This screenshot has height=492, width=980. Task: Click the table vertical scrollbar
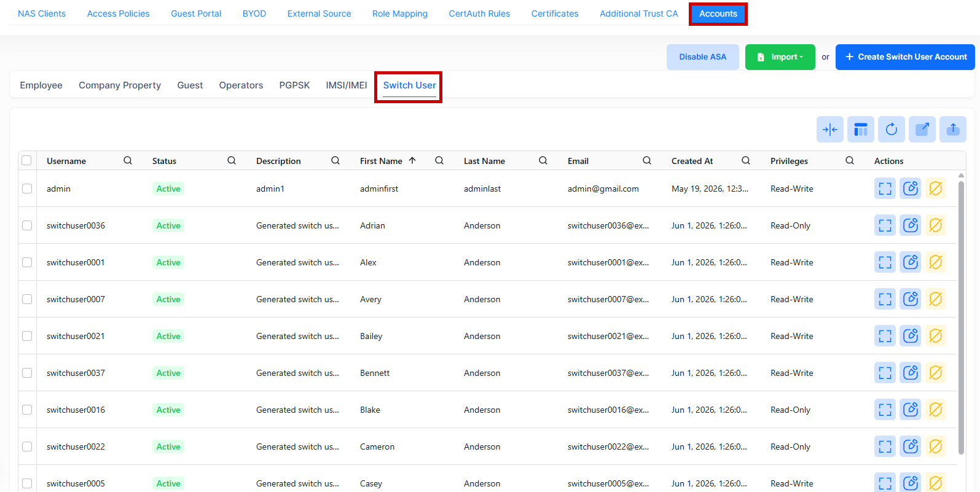coord(961,318)
